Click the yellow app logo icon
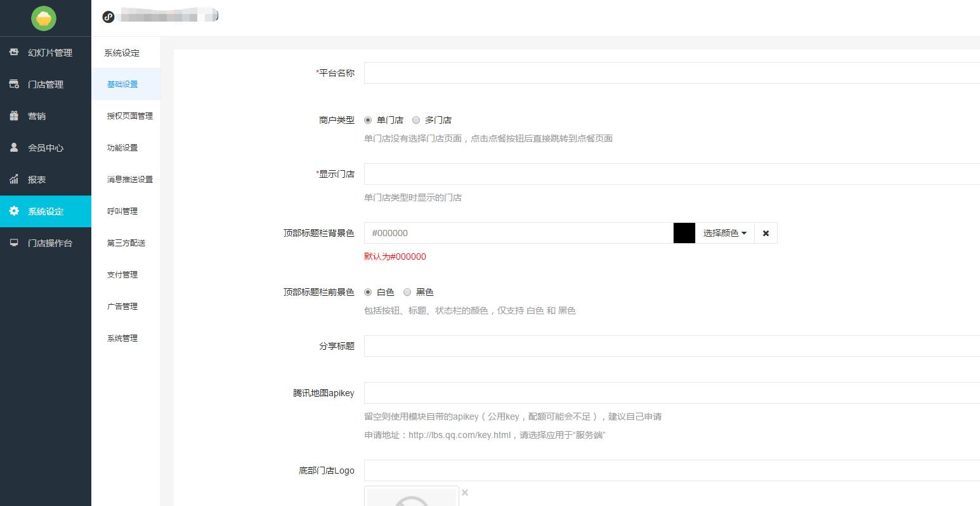 pos(42,18)
